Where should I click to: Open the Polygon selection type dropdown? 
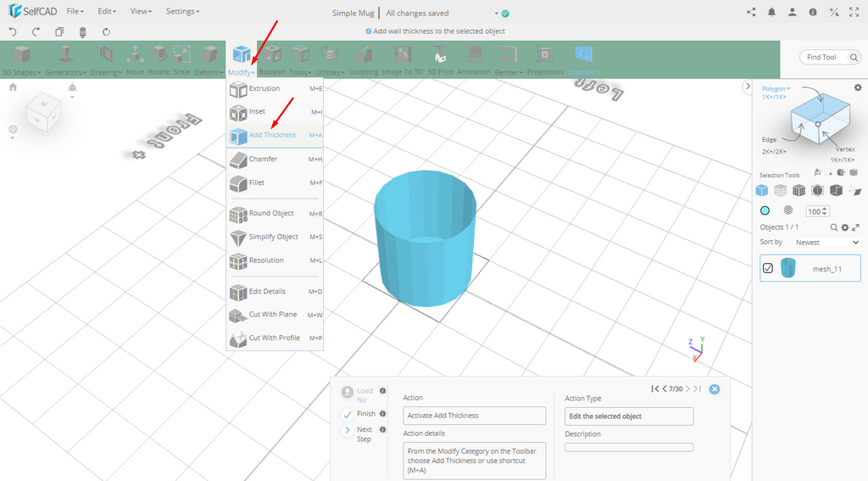(x=776, y=89)
